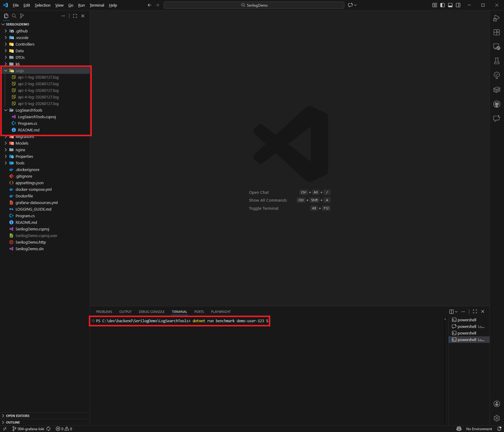Open the Extensions view icon
504x432 pixels.
(497, 32)
